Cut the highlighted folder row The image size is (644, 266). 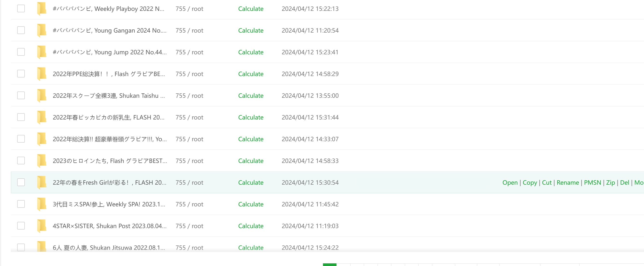coord(547,182)
